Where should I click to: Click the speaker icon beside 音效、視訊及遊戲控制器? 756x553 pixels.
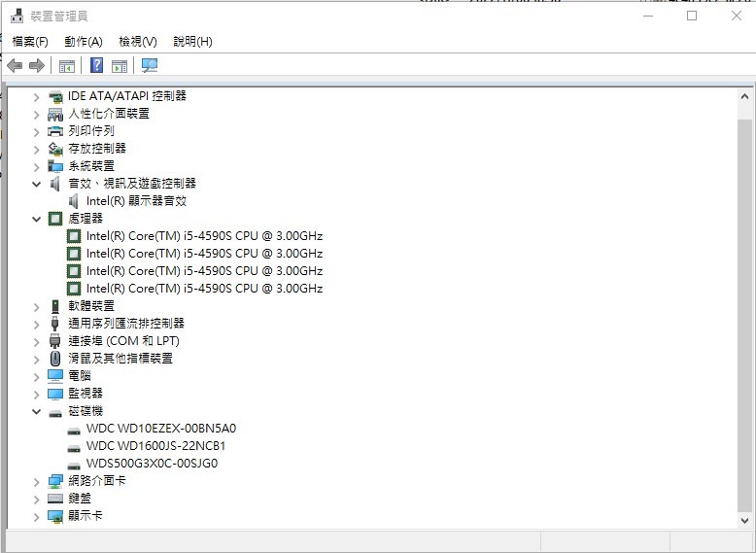click(55, 184)
